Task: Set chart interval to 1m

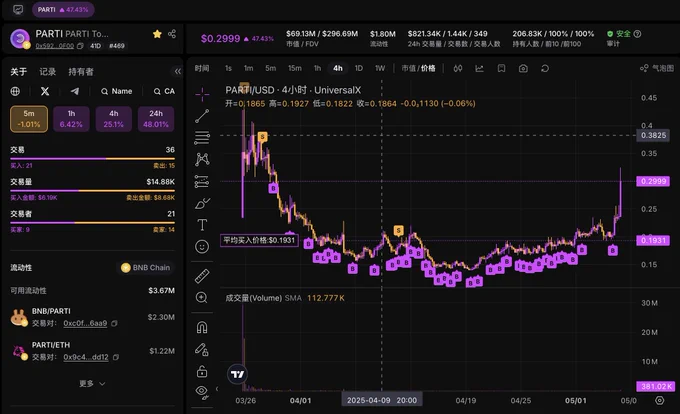Action: coord(248,68)
